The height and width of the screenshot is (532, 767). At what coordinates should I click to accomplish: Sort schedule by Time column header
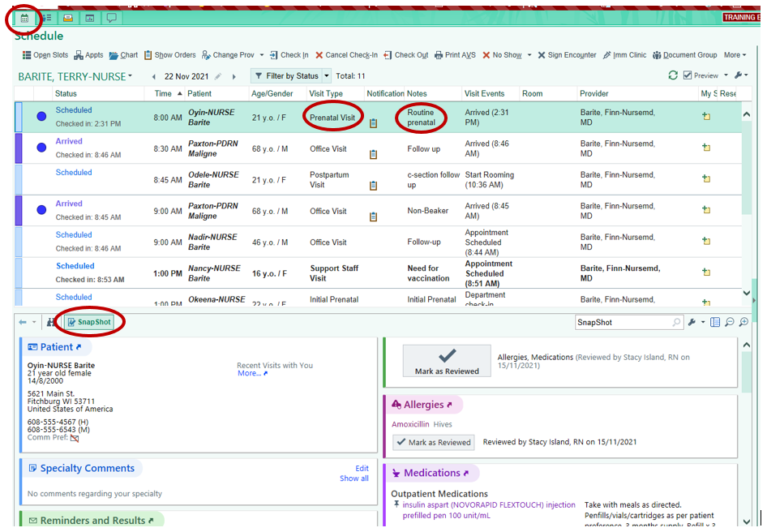pos(163,93)
